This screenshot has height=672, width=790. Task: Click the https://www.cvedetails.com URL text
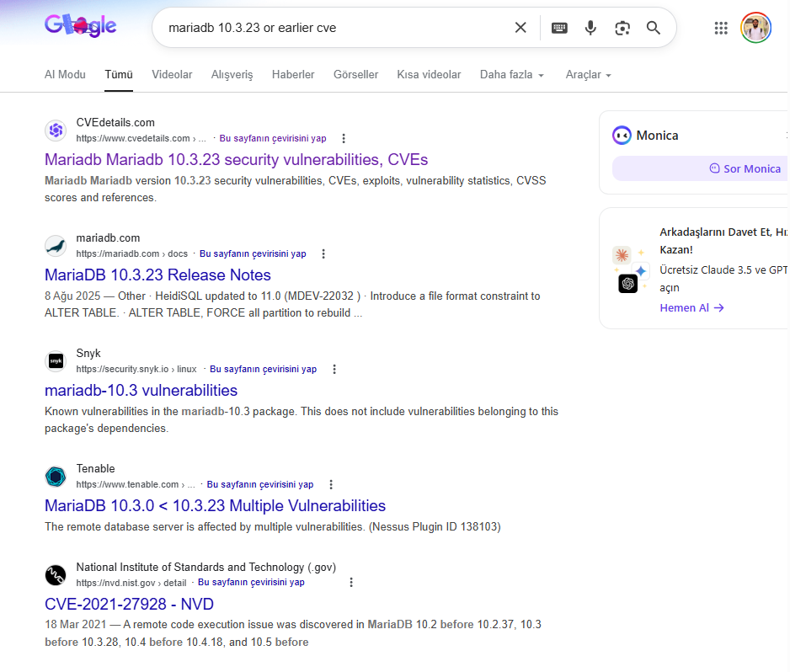(x=141, y=139)
